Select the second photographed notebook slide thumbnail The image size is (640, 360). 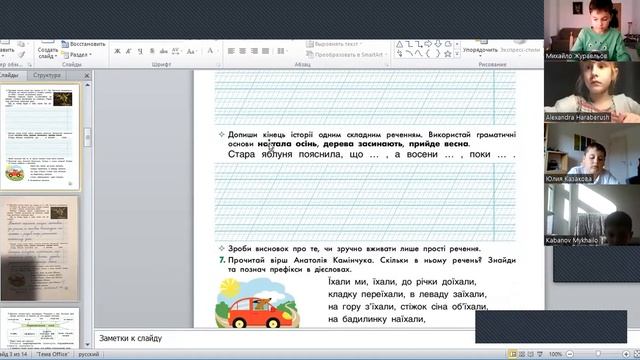click(40, 249)
